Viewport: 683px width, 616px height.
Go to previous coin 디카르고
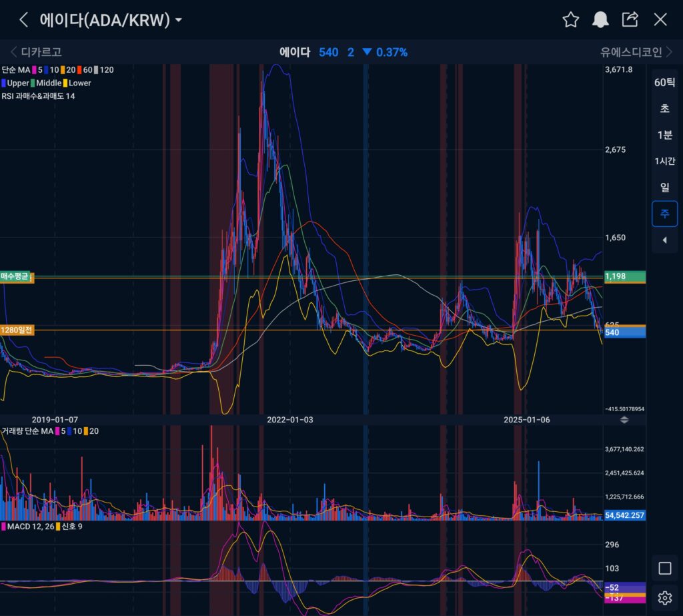36,52
